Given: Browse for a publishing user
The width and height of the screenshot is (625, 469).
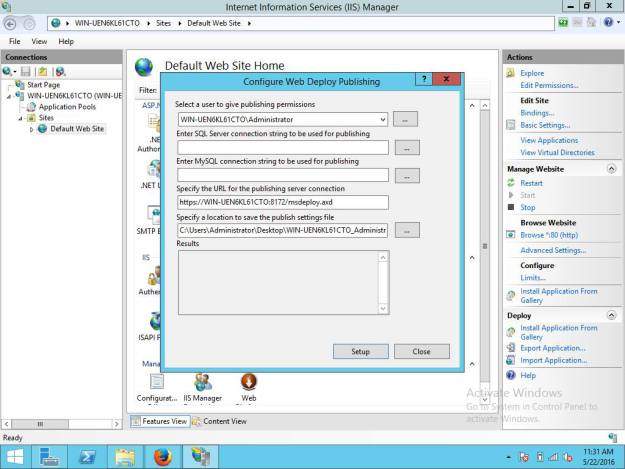Looking at the screenshot, I should (x=405, y=119).
